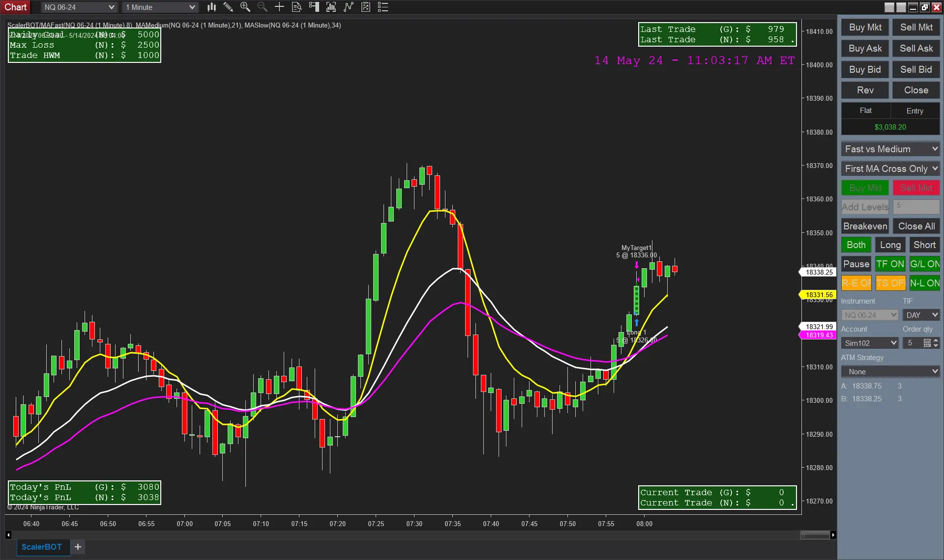This screenshot has width=944, height=560.
Task: Click the red Sell Mkt strategy button
Action: 916,188
